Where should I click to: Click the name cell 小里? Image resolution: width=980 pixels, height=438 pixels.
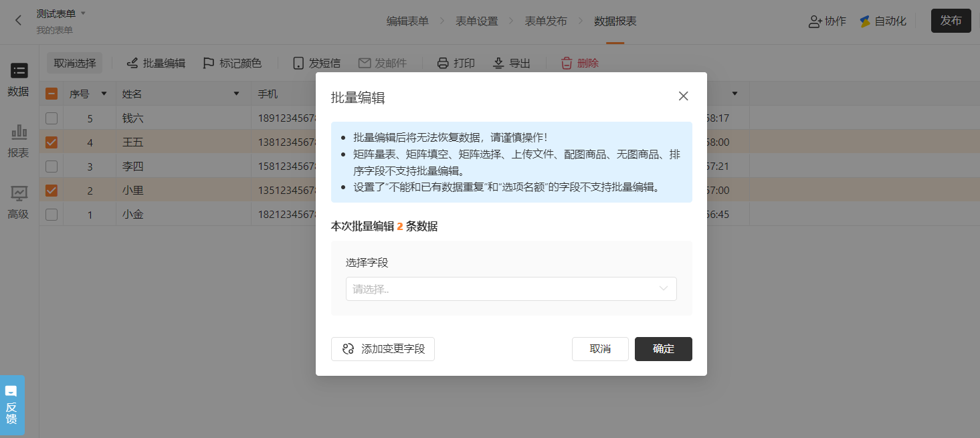132,191
